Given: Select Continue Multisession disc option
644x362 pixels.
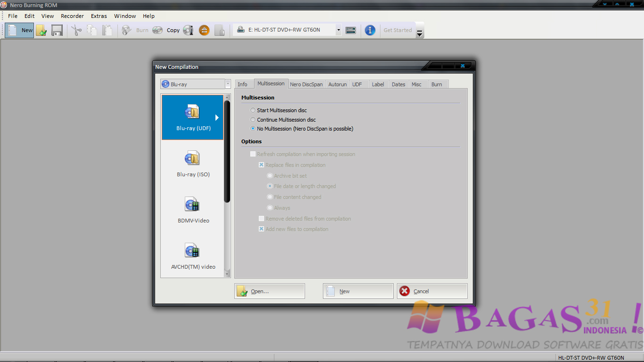Looking at the screenshot, I should (x=253, y=120).
